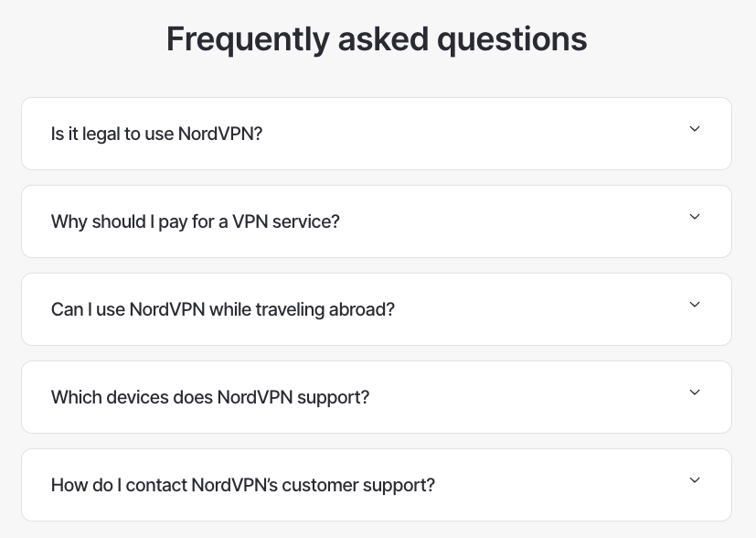This screenshot has height=538, width=756.
Task: Click the 'Is it legal to use NordVPN?' text
Action: [156, 134]
